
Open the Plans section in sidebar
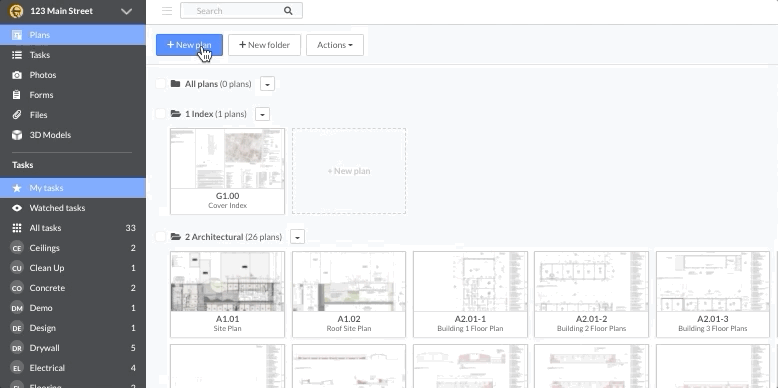pyautogui.click(x=73, y=35)
